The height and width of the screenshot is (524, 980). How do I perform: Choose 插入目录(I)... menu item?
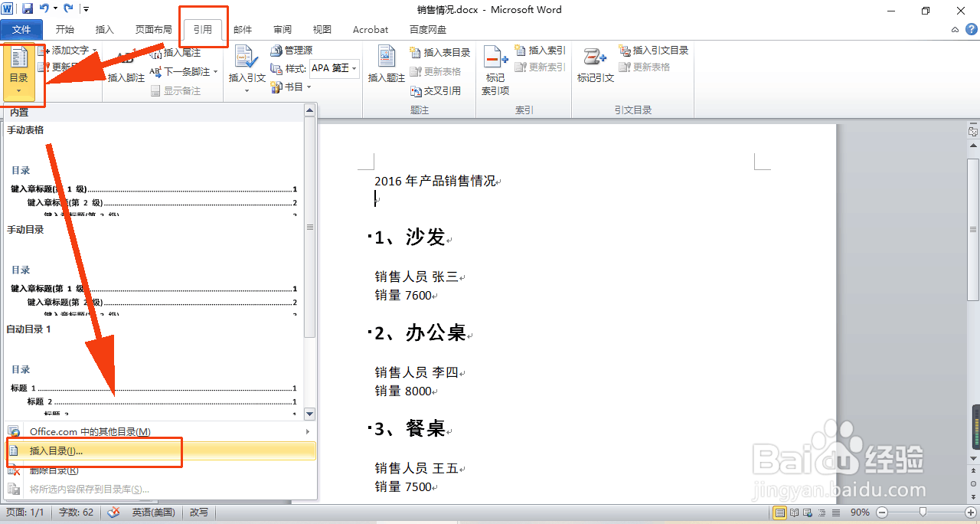(x=159, y=451)
